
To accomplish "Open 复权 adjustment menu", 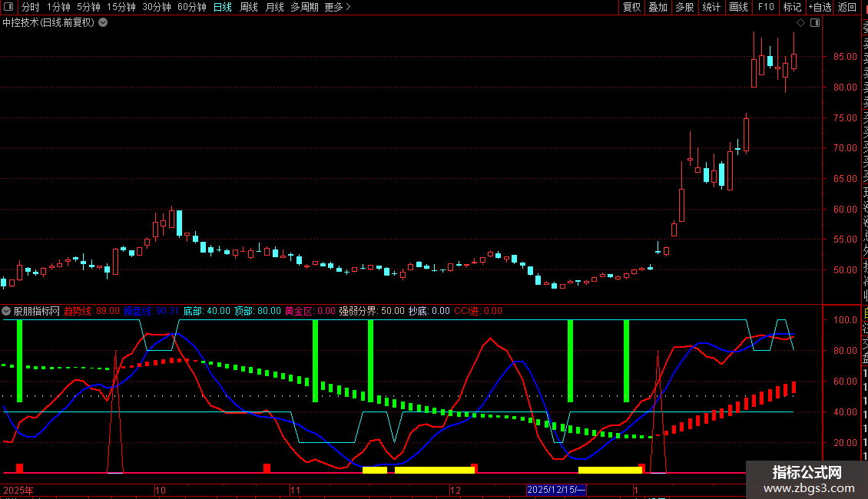I will [631, 7].
